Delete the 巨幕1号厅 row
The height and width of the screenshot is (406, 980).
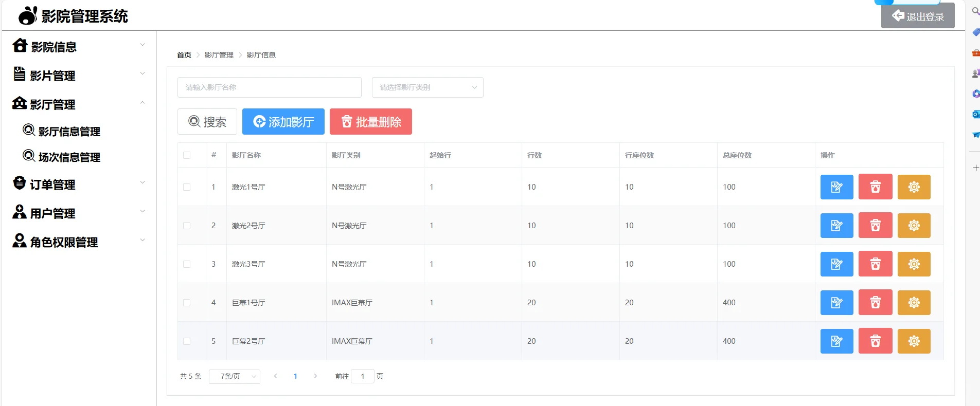(x=875, y=303)
